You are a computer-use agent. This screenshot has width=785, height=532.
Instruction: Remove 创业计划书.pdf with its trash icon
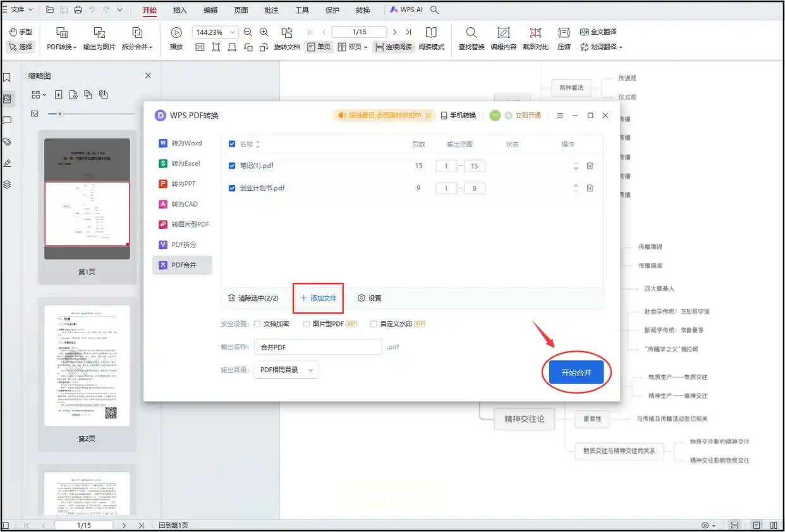589,188
